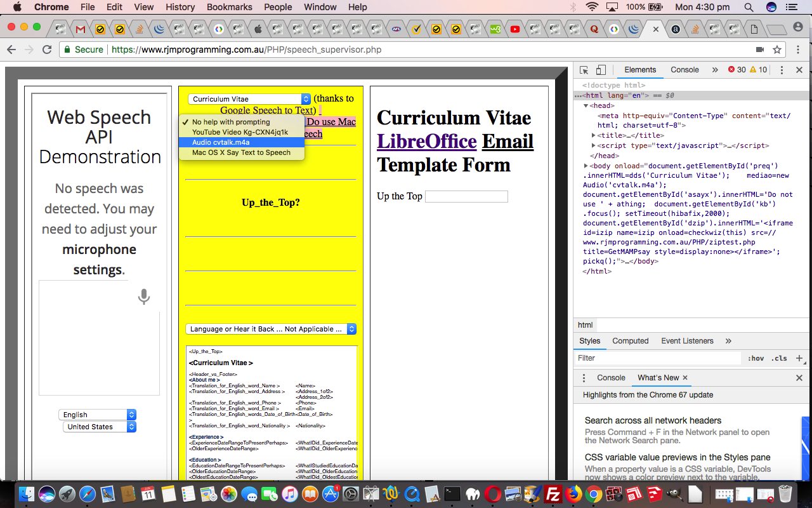
Task: Open the Gmail tab
Action: click(80, 29)
